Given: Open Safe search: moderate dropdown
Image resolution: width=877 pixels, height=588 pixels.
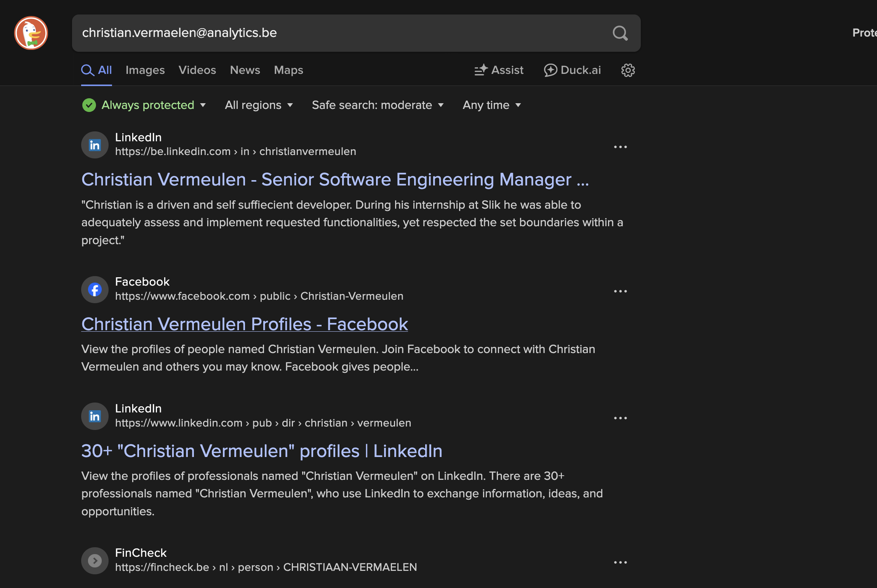Looking at the screenshot, I should [378, 105].
